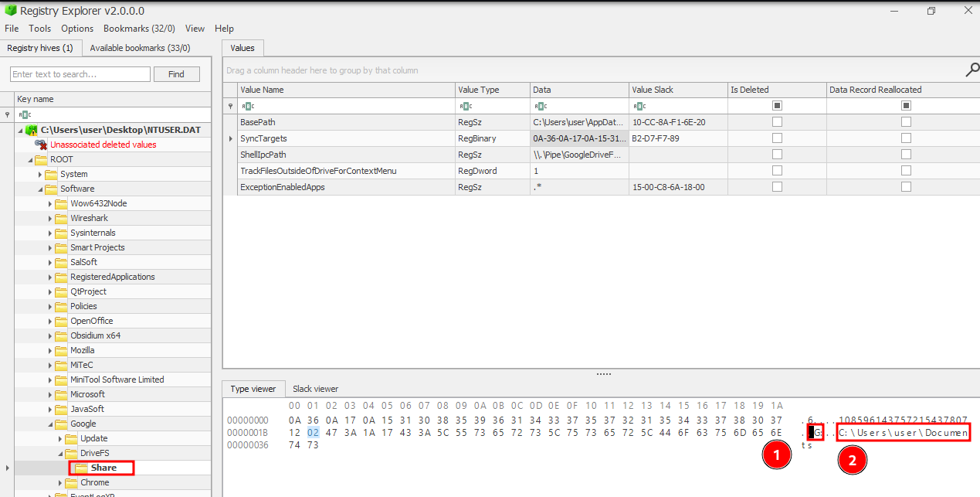Toggle Data Record Reallocated for BasePath

[906, 122]
